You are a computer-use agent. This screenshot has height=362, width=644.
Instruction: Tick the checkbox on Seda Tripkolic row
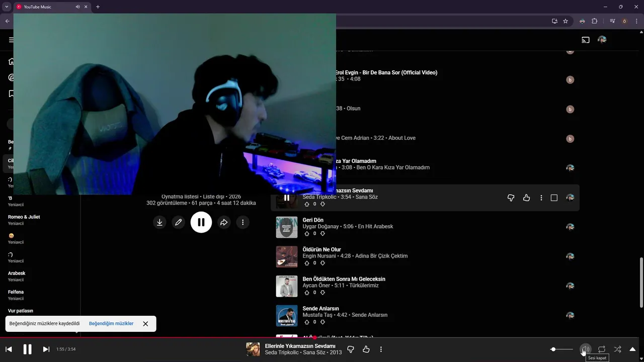pyautogui.click(x=554, y=198)
